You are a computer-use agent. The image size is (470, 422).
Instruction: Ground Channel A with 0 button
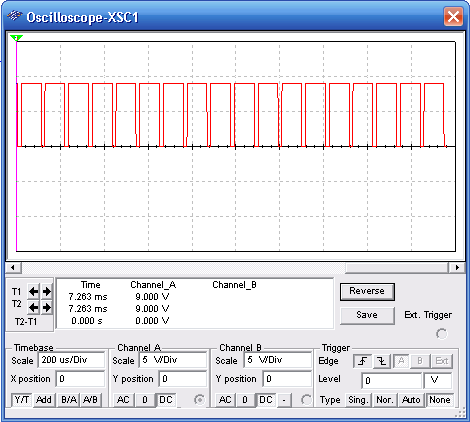(145, 400)
